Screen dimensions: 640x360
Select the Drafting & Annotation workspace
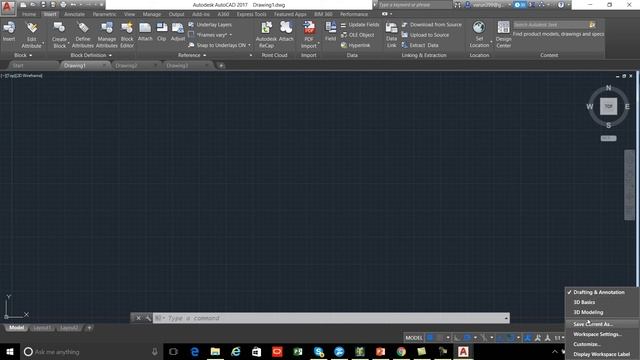coord(598,292)
